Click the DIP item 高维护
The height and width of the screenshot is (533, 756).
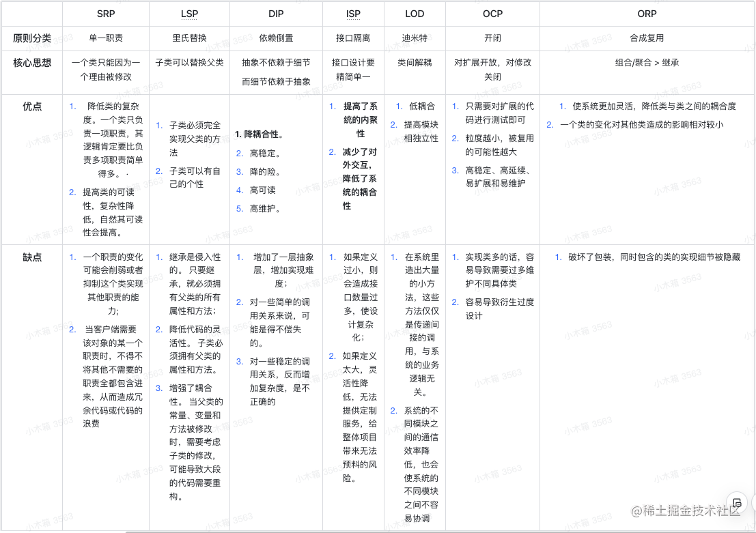tap(265, 209)
